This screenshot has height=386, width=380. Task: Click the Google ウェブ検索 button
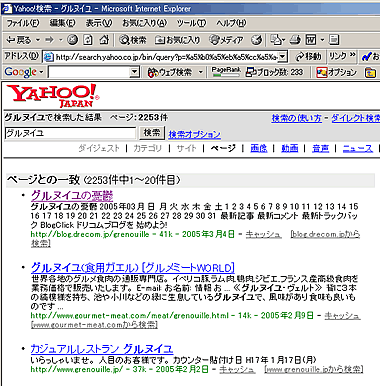170,72
